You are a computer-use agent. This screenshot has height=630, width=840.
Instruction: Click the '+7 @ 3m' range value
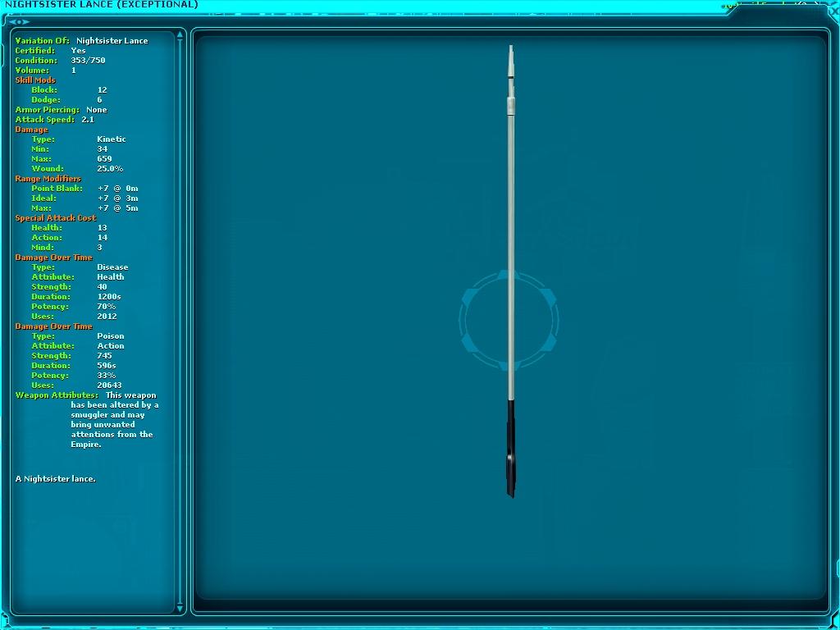(118, 199)
